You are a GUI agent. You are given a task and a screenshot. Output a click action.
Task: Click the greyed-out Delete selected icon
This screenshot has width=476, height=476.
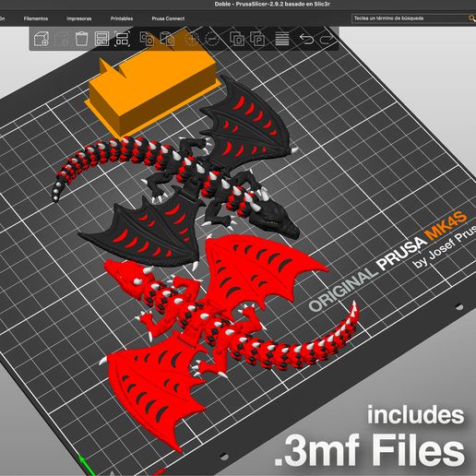(61, 39)
